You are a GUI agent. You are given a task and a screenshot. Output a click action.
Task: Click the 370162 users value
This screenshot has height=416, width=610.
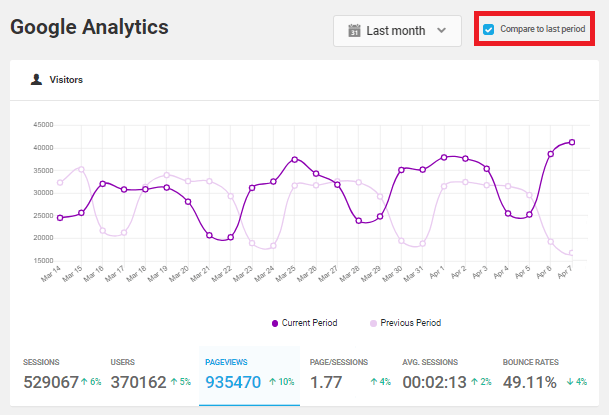pos(138,382)
